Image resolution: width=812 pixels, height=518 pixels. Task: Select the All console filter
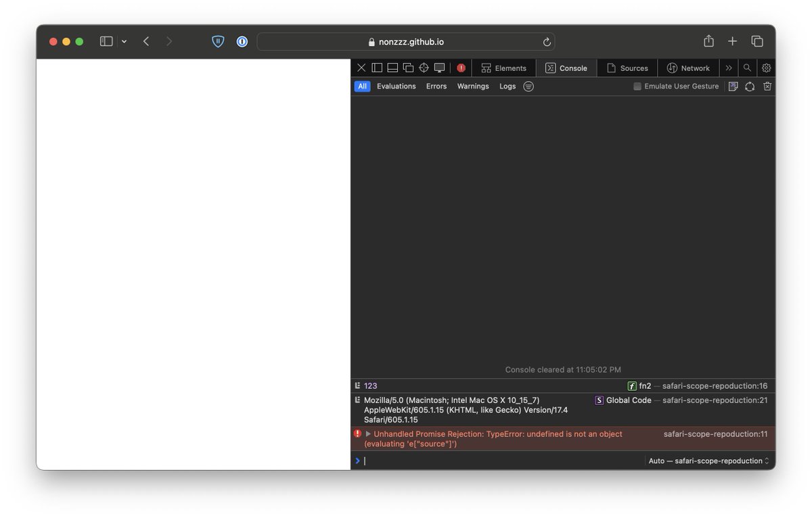(362, 86)
